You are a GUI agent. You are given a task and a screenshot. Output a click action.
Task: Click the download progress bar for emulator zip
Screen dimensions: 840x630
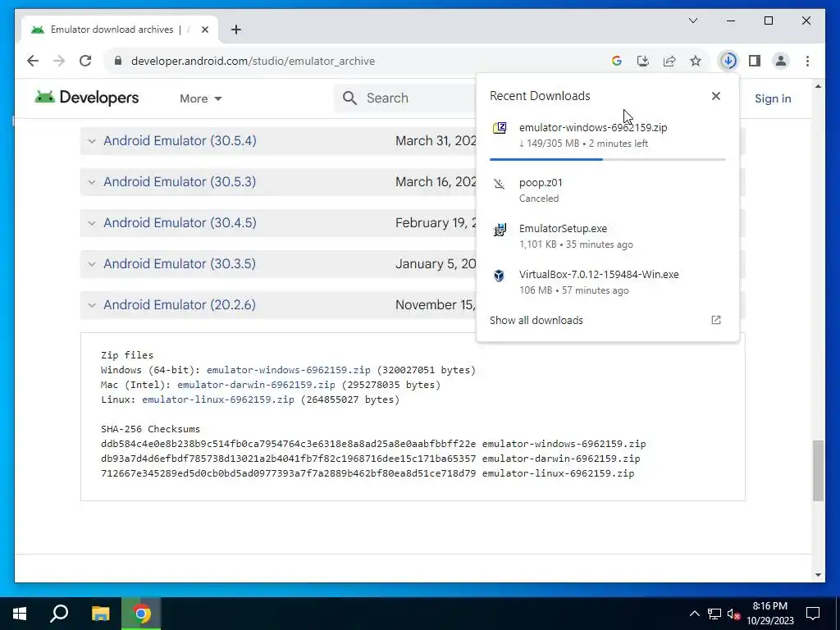pyautogui.click(x=608, y=159)
